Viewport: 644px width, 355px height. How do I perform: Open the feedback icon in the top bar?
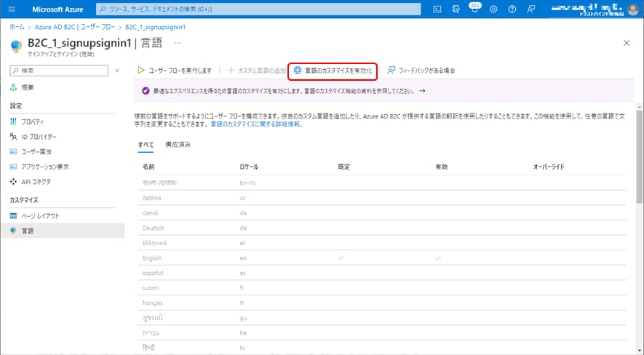pos(531,9)
